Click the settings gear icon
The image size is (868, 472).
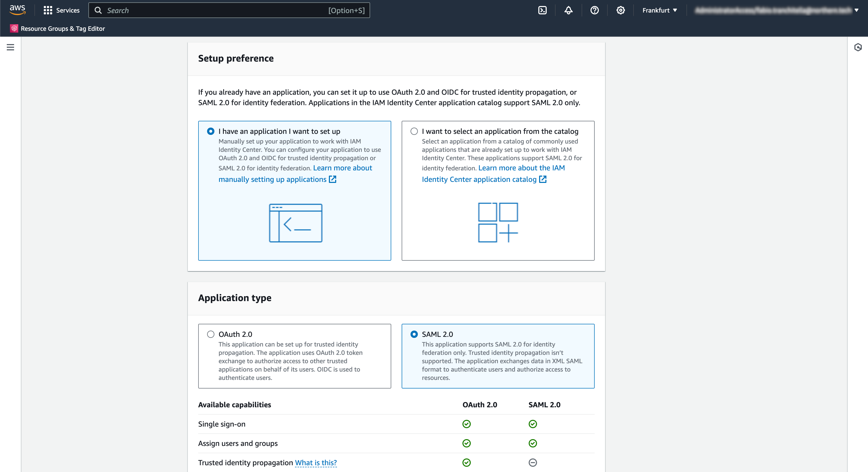pyautogui.click(x=620, y=10)
